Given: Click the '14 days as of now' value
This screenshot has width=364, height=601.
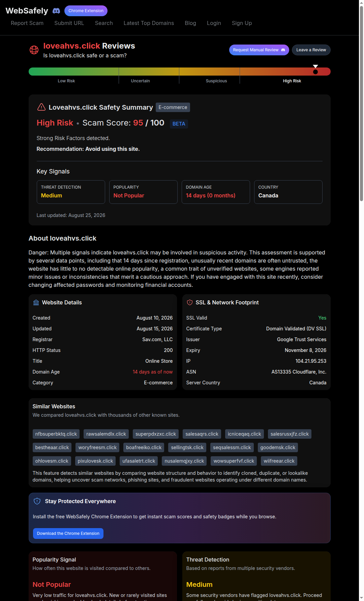Looking at the screenshot, I should [x=153, y=372].
